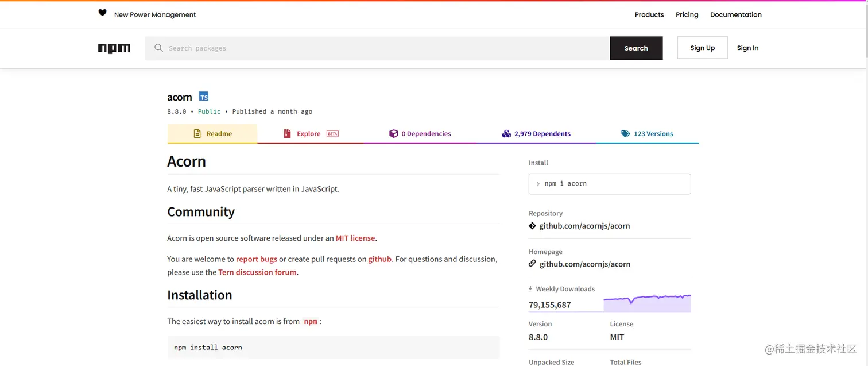The width and height of the screenshot is (868, 366).
Task: Click the Sign Up button
Action: pos(702,48)
